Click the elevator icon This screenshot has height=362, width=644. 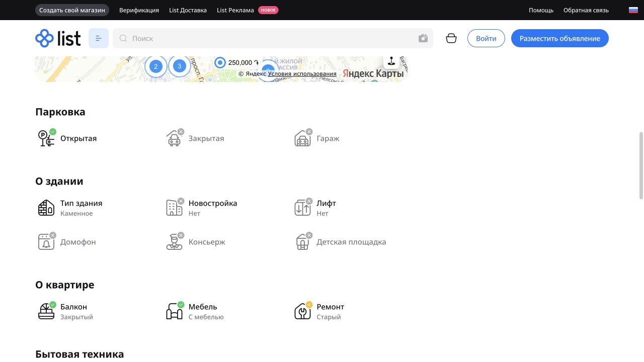(302, 208)
